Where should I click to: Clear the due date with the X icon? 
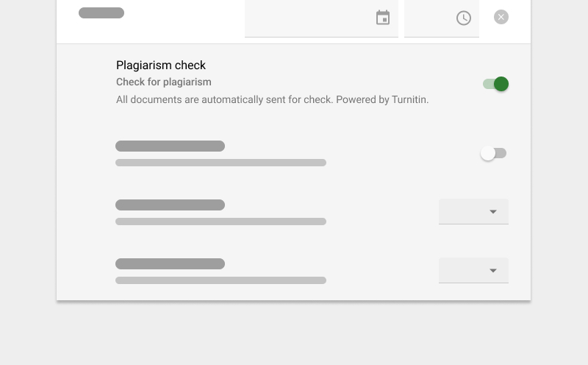[x=501, y=17]
